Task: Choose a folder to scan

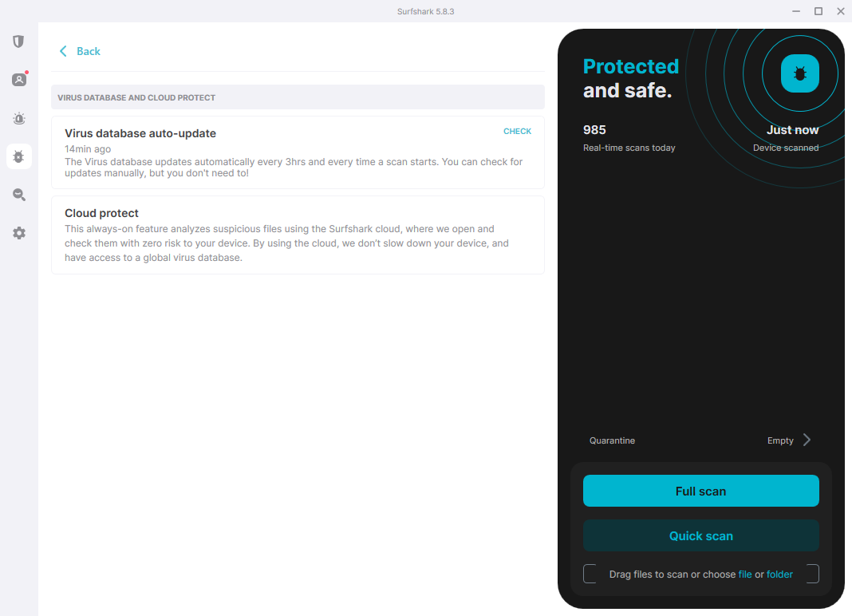Action: [779, 575]
